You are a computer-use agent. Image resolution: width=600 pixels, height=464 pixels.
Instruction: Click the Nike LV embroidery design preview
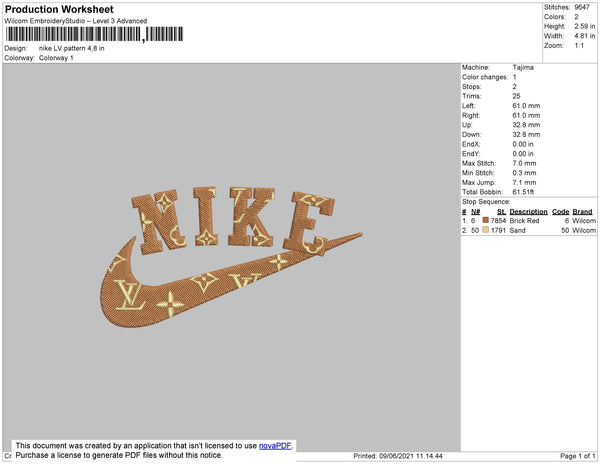229,257
